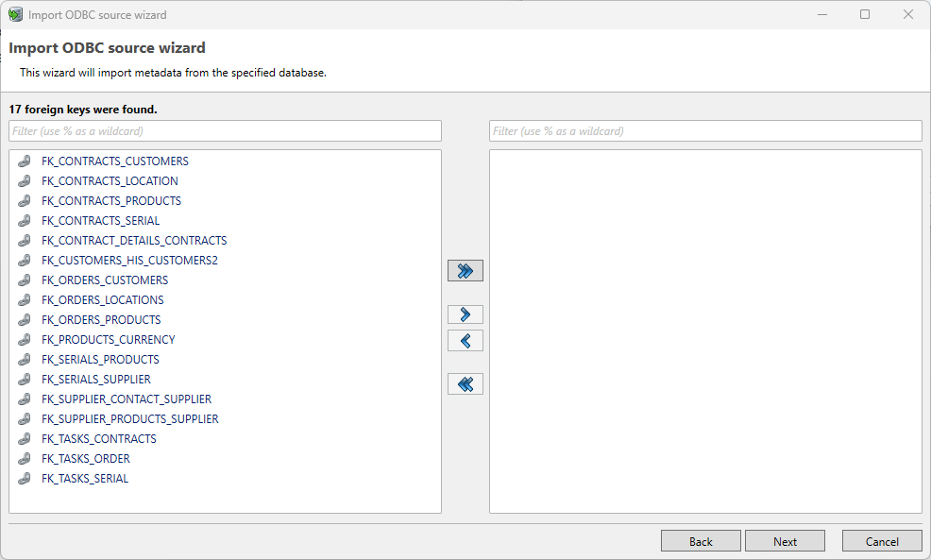Image resolution: width=931 pixels, height=560 pixels.
Task: Click the move-selected-left arrow icon
Action: [x=465, y=340]
